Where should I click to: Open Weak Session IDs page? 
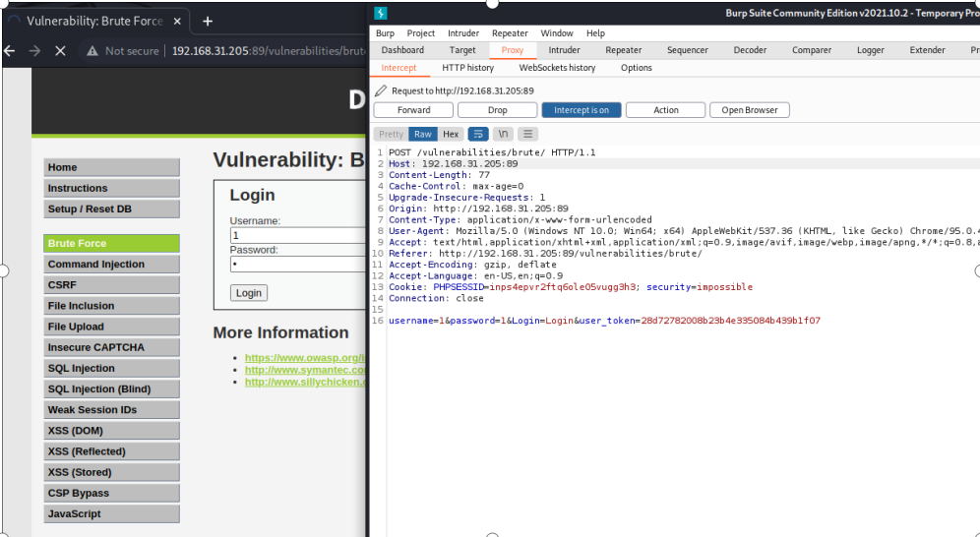tap(112, 409)
